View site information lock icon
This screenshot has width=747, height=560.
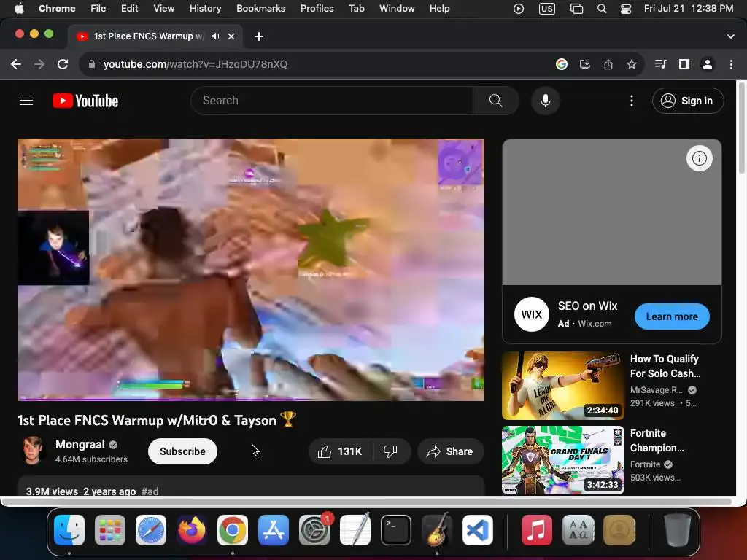pos(92,64)
